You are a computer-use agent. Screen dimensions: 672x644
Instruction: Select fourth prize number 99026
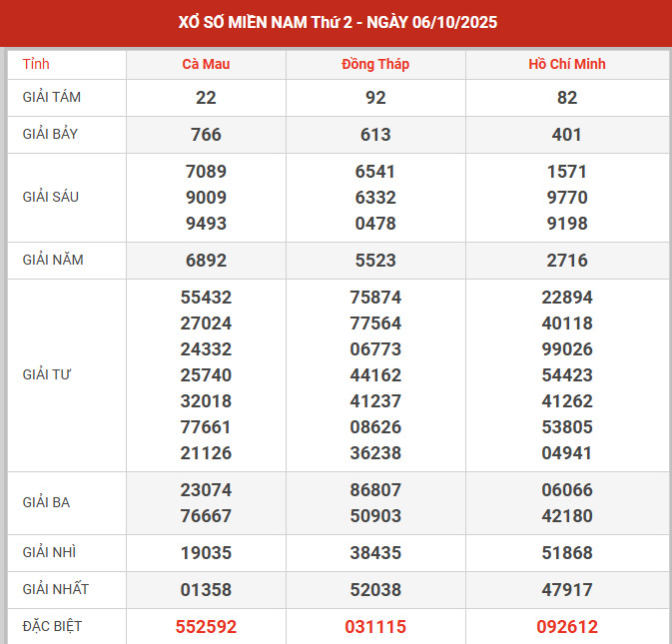click(567, 349)
